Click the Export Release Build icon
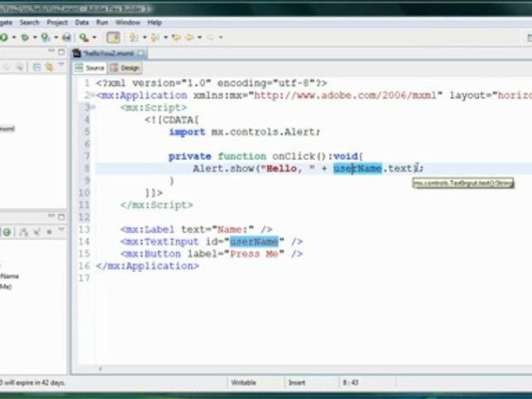 (67, 37)
